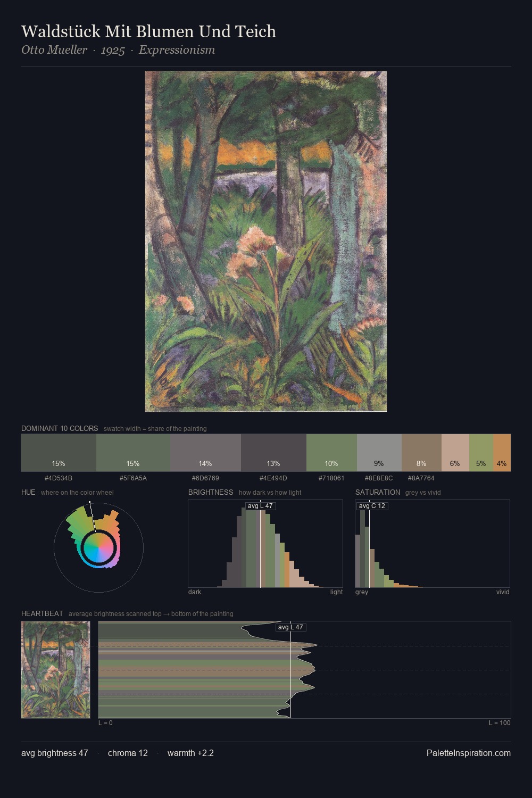The image size is (532, 798).
Task: Click the hex code label #4E494D
Action: click(273, 478)
